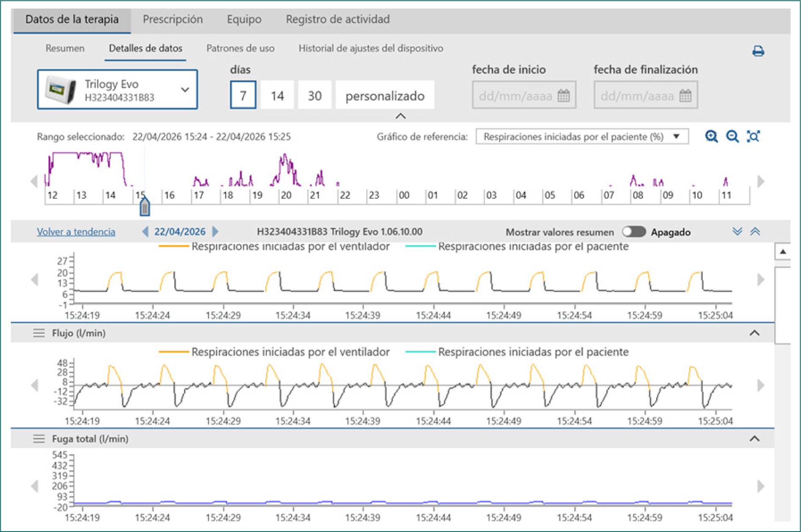Collapse all charts with the double-up chevrons
Viewport: 801px width, 532px height.
(x=755, y=231)
